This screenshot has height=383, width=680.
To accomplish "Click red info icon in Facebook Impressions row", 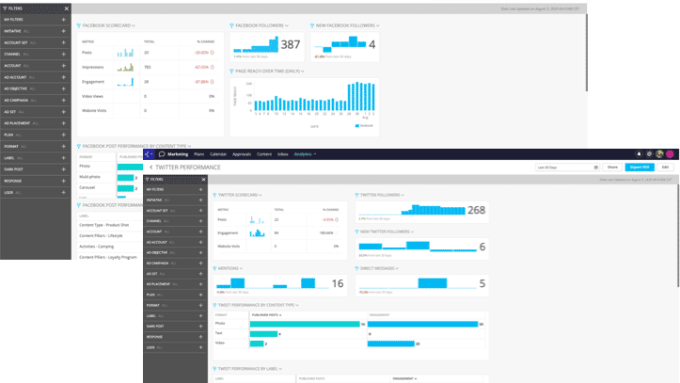I will pyautogui.click(x=212, y=67).
